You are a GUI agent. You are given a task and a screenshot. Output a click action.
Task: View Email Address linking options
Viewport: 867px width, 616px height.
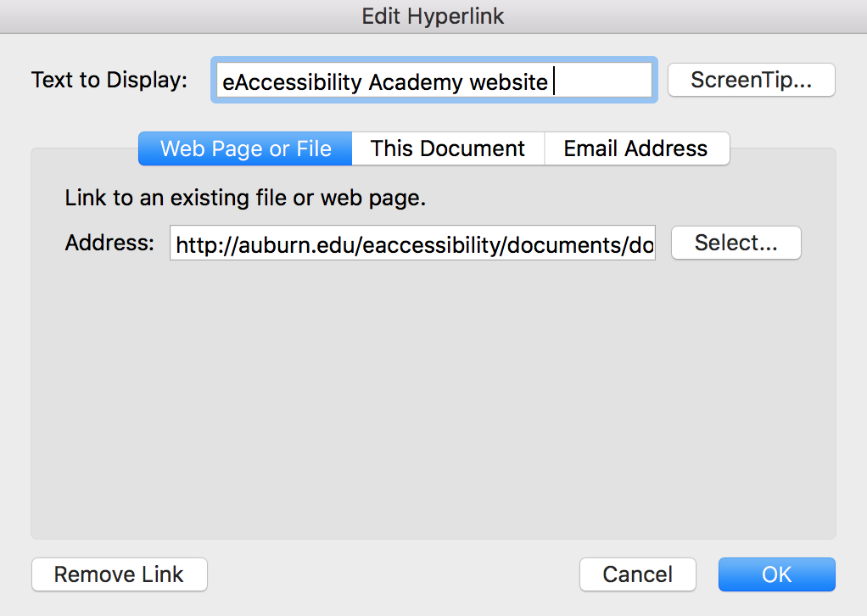click(636, 148)
